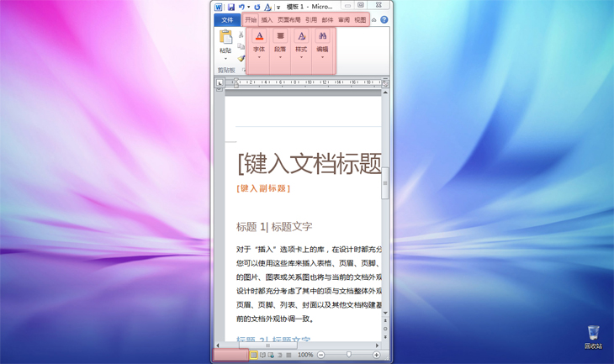The image size is (614, 364).
Task: Click the Cut scissors icon
Action: tap(241, 35)
